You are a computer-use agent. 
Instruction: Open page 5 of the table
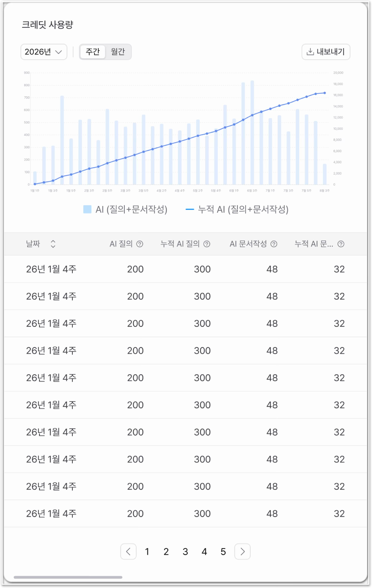click(x=223, y=552)
